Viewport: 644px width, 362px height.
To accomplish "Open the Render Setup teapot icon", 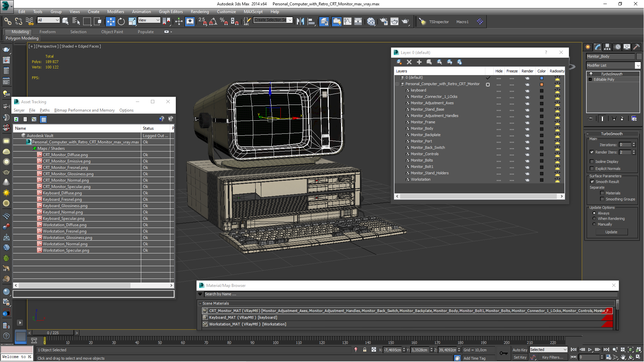I will coord(383,21).
